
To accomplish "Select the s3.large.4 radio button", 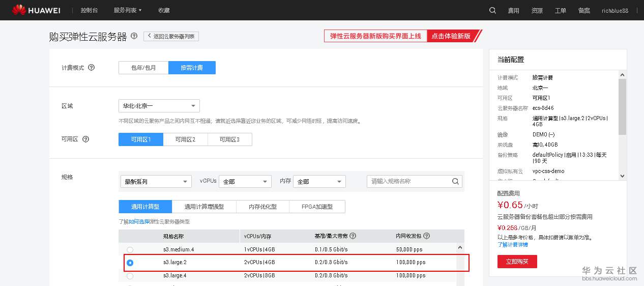I will (x=130, y=276).
